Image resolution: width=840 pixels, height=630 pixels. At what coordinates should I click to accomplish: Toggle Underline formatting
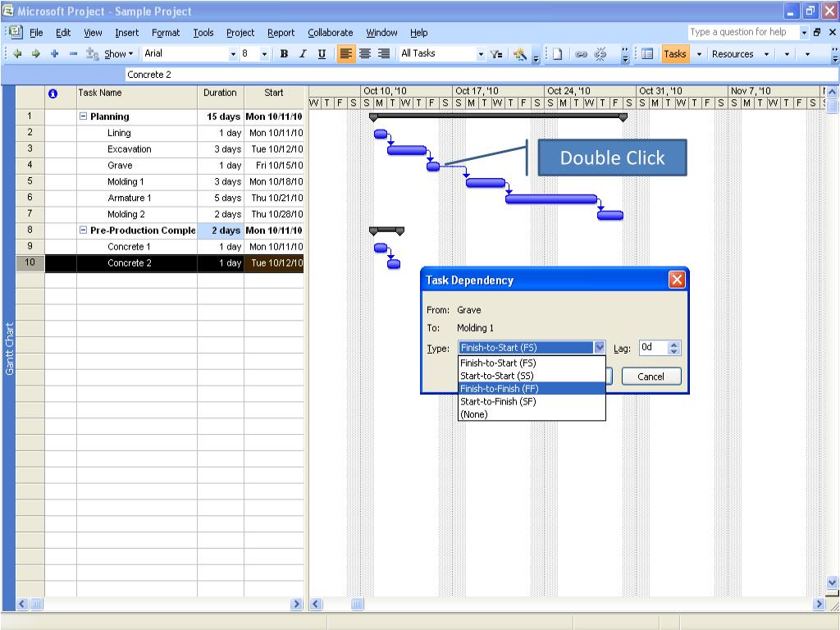pyautogui.click(x=322, y=53)
